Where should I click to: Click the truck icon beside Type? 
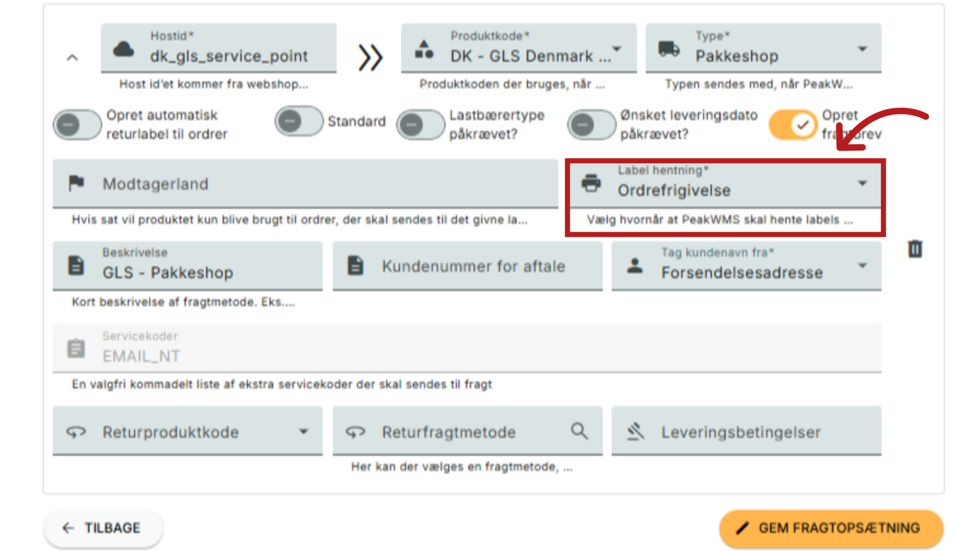click(669, 49)
